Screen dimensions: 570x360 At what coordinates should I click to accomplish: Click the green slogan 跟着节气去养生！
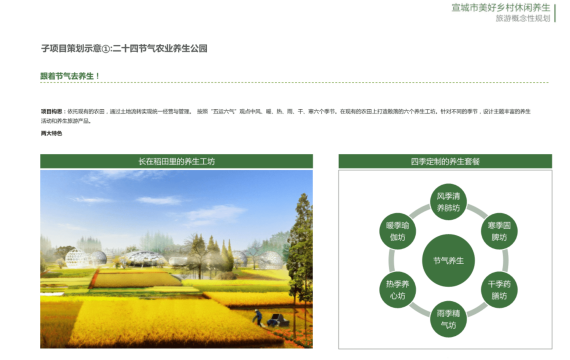tap(70, 76)
